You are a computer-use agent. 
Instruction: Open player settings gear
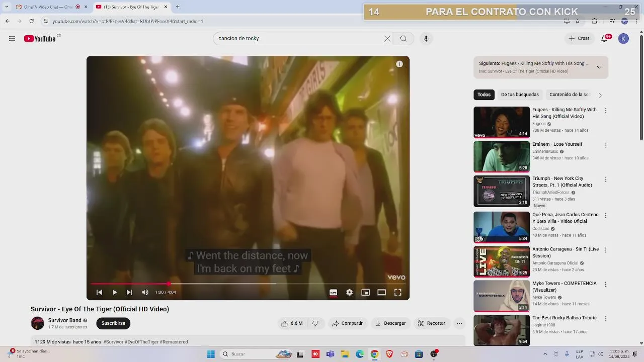[x=349, y=292]
